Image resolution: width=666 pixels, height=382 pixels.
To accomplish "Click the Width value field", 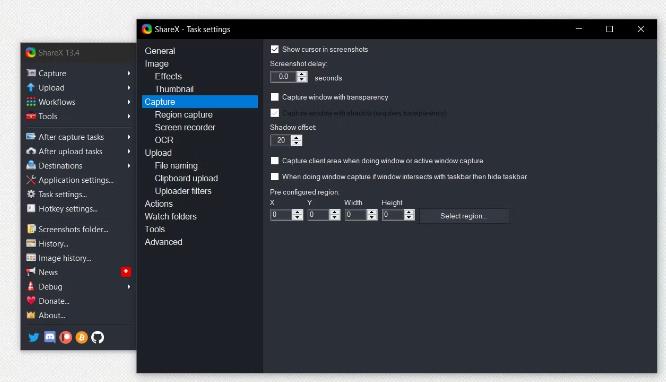I will click(356, 215).
